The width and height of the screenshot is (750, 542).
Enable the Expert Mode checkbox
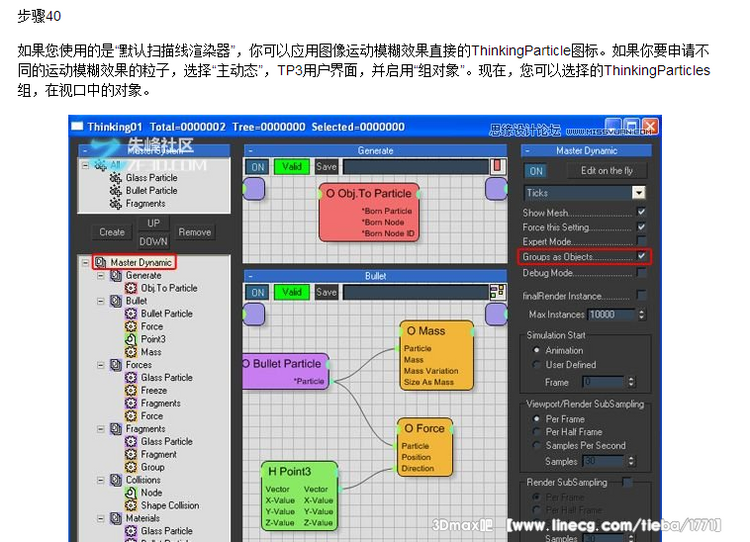tap(641, 242)
